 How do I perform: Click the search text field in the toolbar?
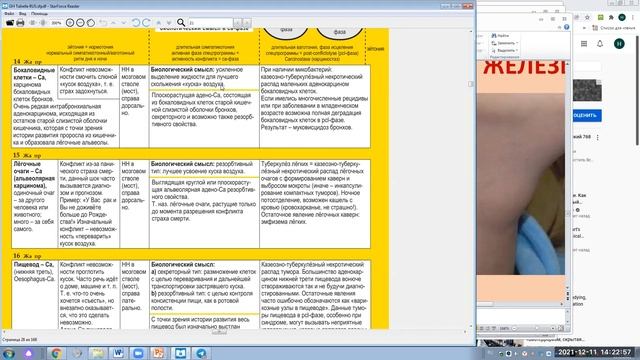(211, 23)
